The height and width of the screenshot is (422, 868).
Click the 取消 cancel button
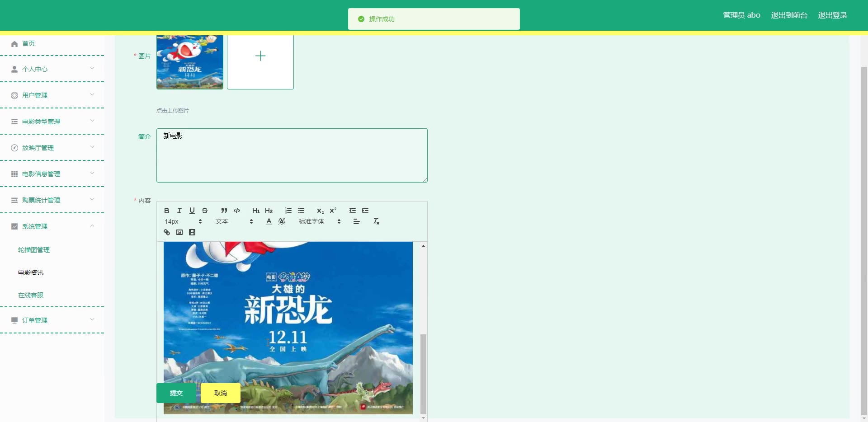point(221,393)
